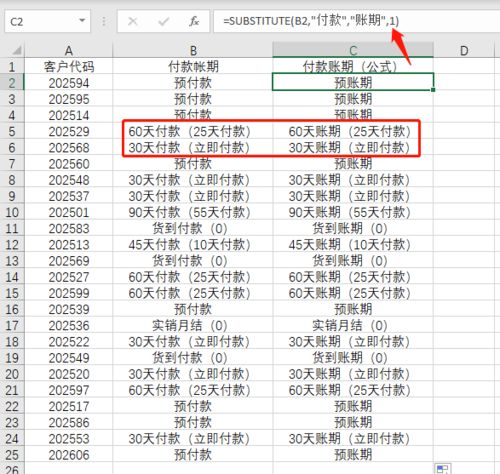Viewport: 500px width, 474px height.
Task: Click the Select All corner triangle
Action: pos(16,51)
